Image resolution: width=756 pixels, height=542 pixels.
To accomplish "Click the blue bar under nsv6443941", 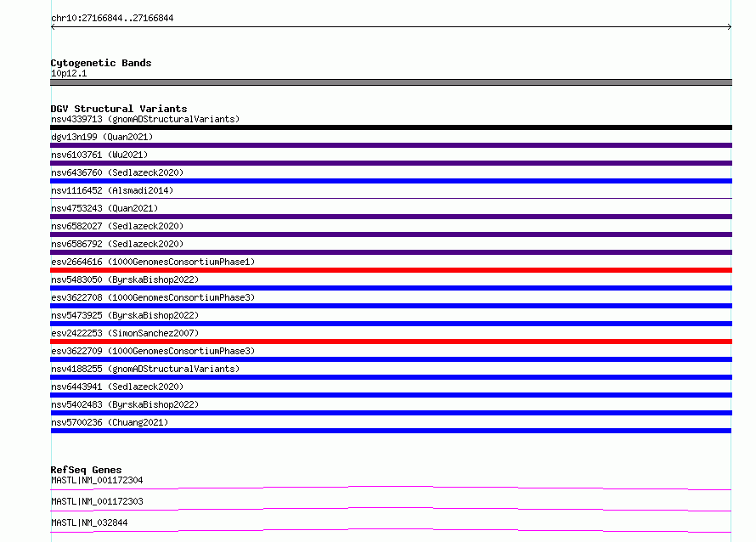I will (391, 395).
